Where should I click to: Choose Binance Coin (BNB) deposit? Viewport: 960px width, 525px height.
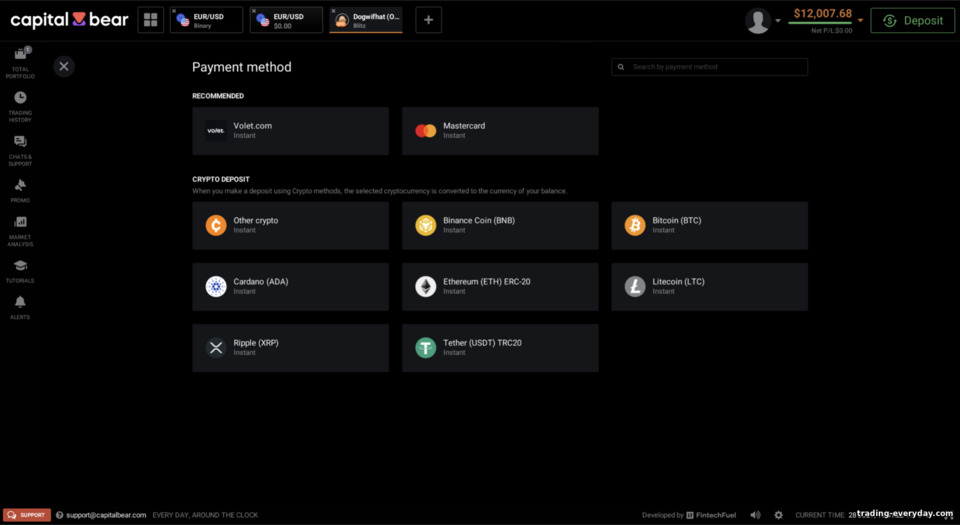500,226
